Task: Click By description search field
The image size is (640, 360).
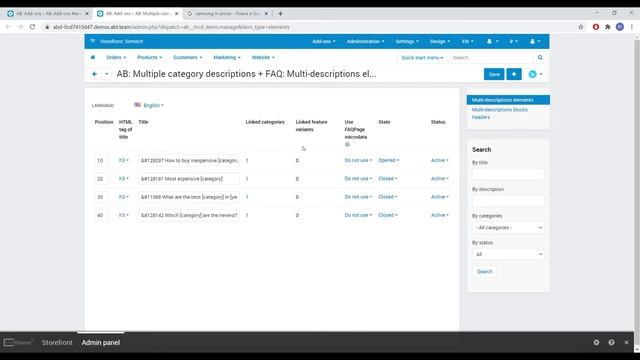Action: 508,201
